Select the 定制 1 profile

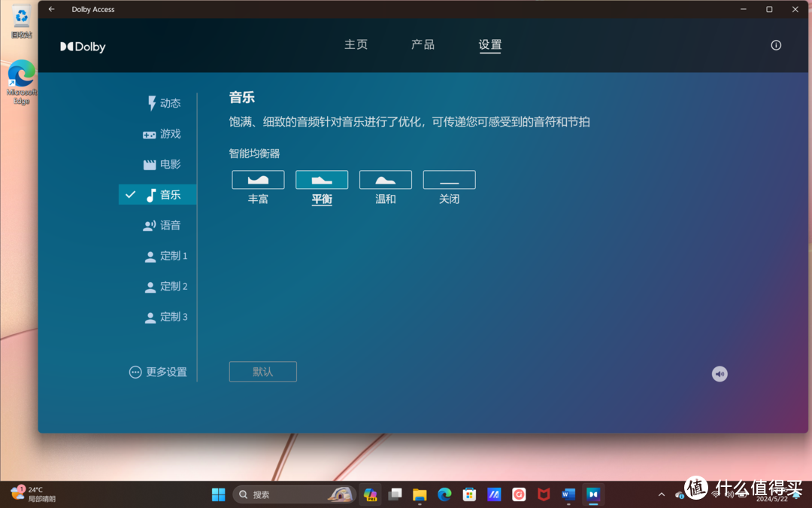point(165,256)
